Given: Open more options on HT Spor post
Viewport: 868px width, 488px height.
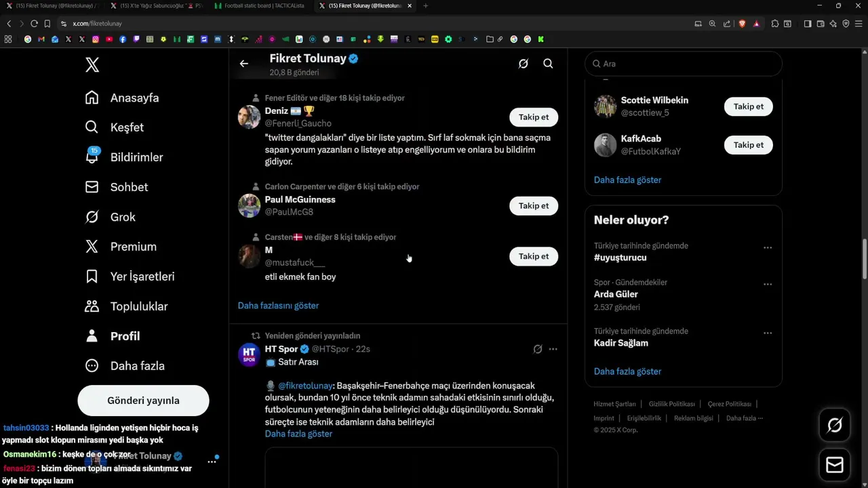Looking at the screenshot, I should tap(553, 349).
